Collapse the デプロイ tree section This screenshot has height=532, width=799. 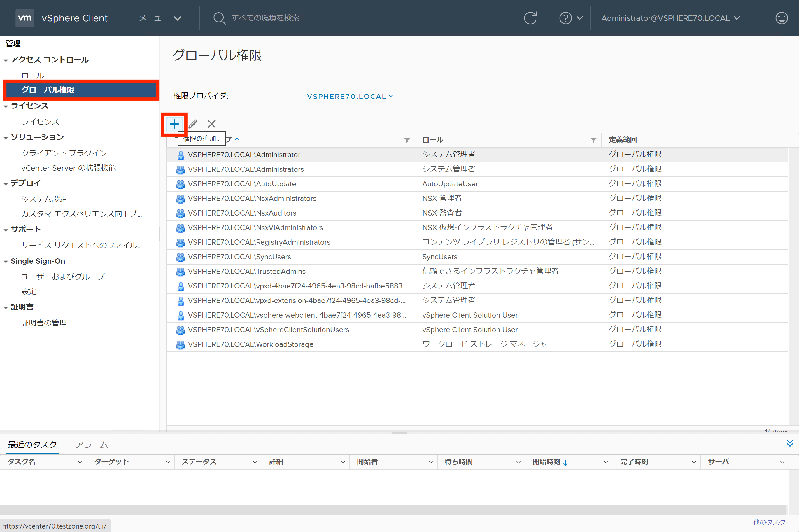(6, 184)
